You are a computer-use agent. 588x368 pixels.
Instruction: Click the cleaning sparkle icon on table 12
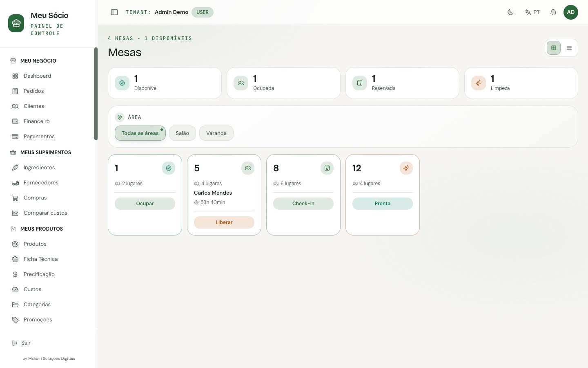point(406,168)
